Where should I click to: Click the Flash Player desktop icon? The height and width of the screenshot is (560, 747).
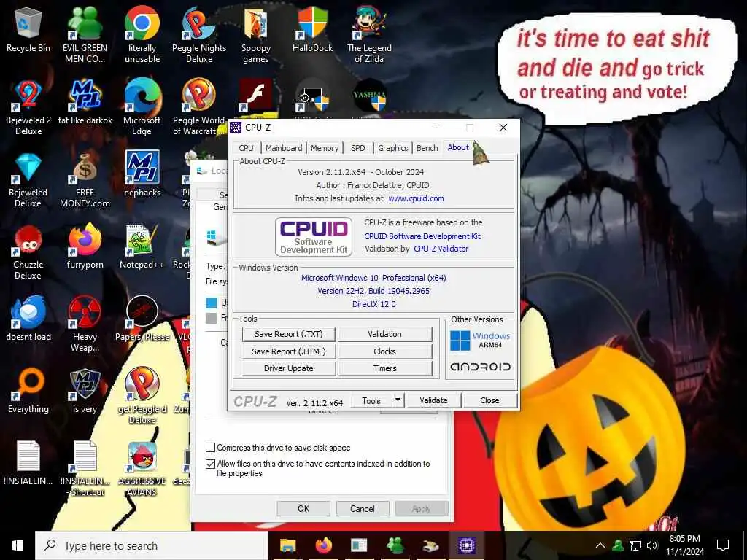pos(256,96)
